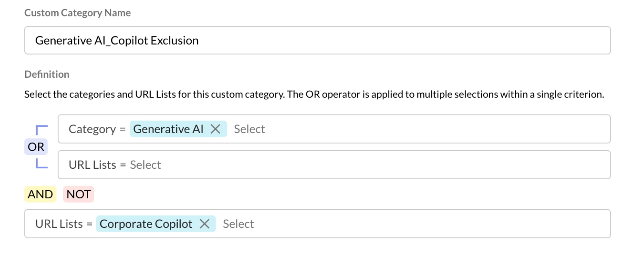Click the Custom Category Name heading

tap(77, 13)
